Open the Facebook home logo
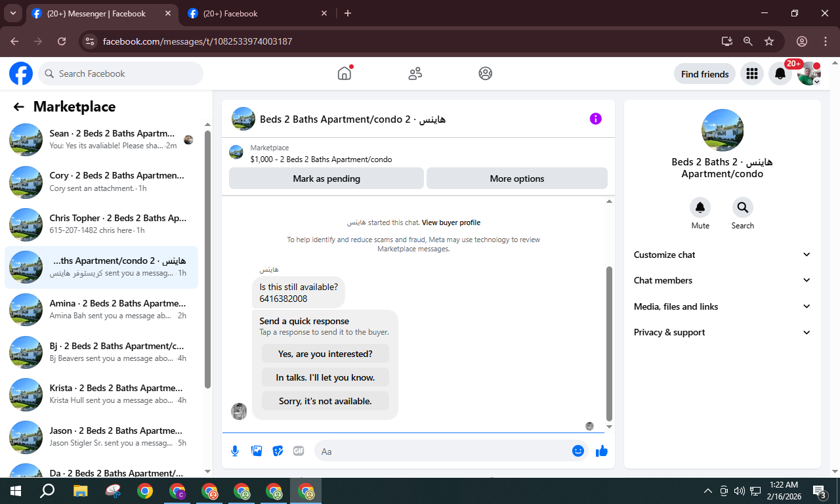The height and width of the screenshot is (504, 840). point(21,73)
